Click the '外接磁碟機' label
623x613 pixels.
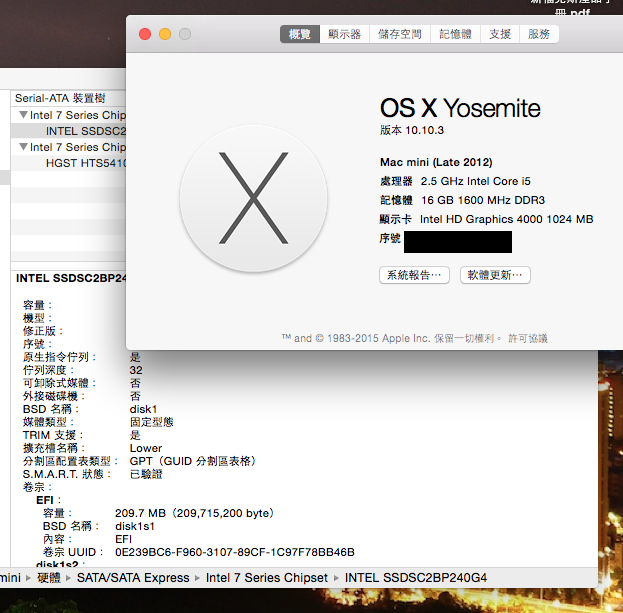click(x=54, y=396)
